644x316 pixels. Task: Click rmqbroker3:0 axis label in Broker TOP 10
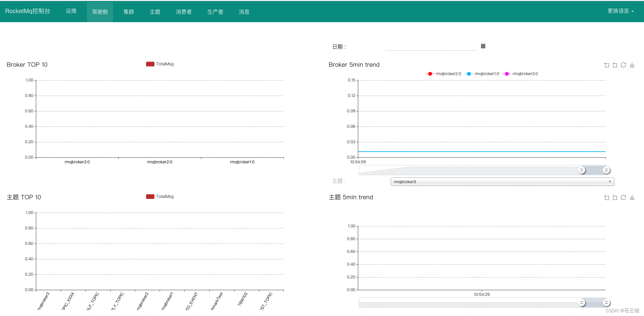tap(77, 162)
